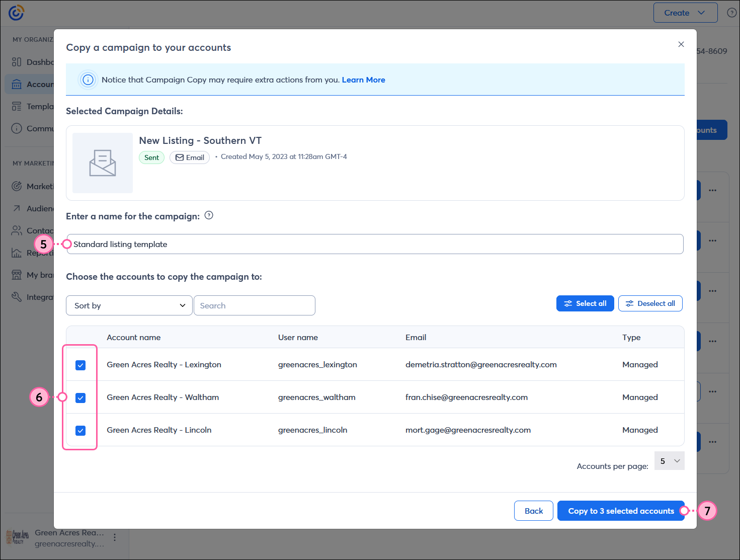
Task: Click the Audience sidebar arrow icon
Action: 17,208
